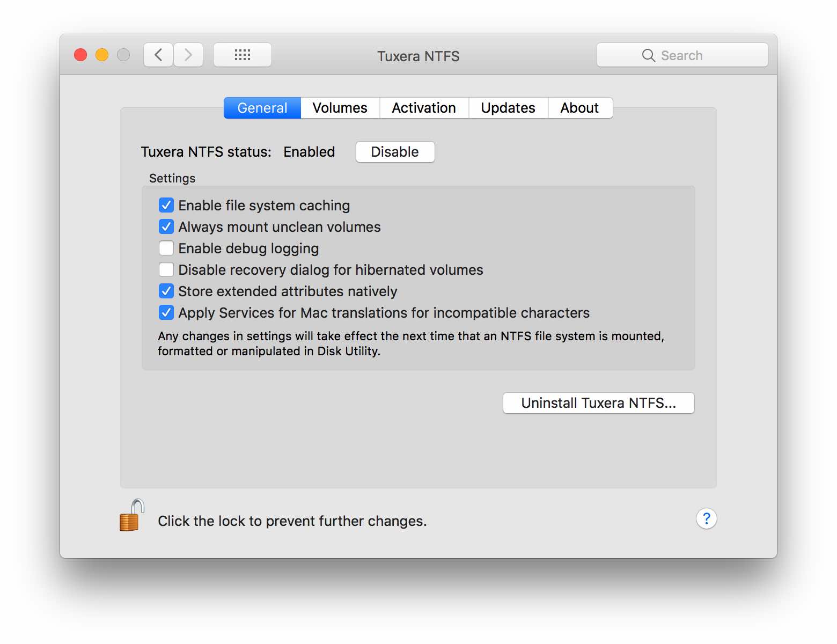
Task: Click the forward navigation arrow
Action: point(188,55)
